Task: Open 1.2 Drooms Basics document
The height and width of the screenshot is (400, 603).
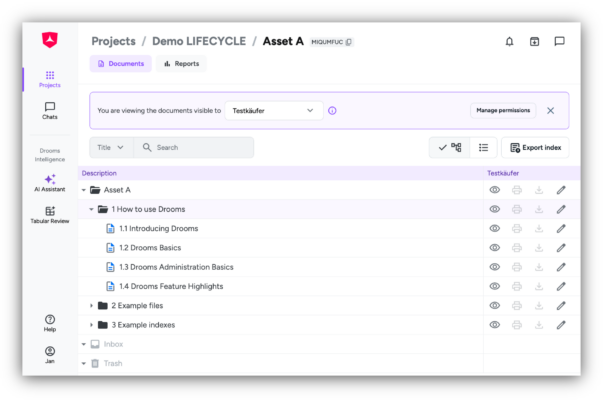Action: pos(150,248)
